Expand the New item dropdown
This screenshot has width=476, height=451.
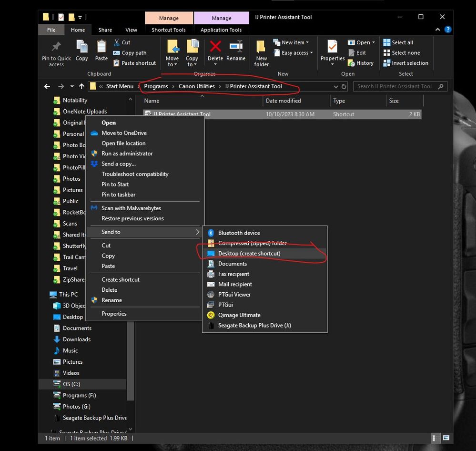pyautogui.click(x=308, y=42)
